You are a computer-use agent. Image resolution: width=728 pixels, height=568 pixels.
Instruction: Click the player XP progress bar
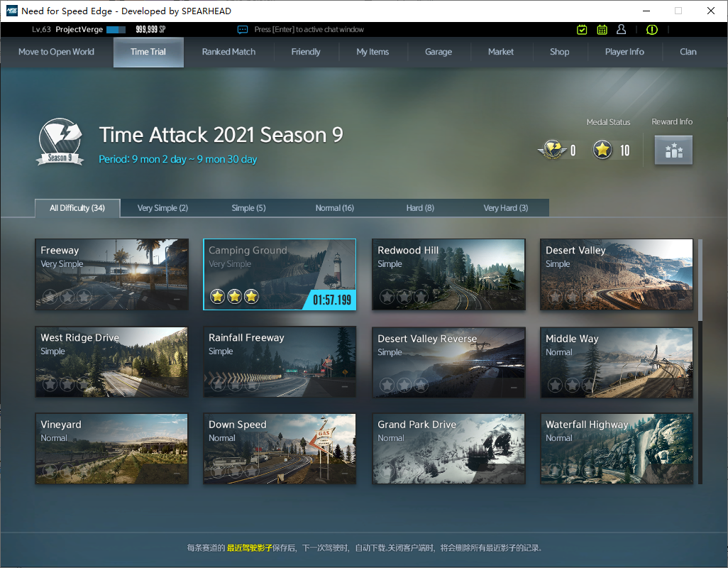pyautogui.click(x=116, y=30)
